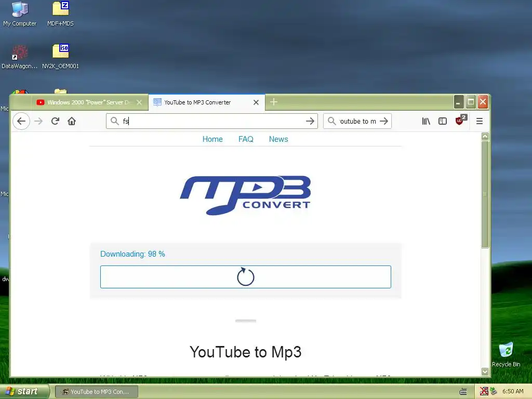Open the browser hamburger menu
This screenshot has height=399, width=532.
coord(480,121)
